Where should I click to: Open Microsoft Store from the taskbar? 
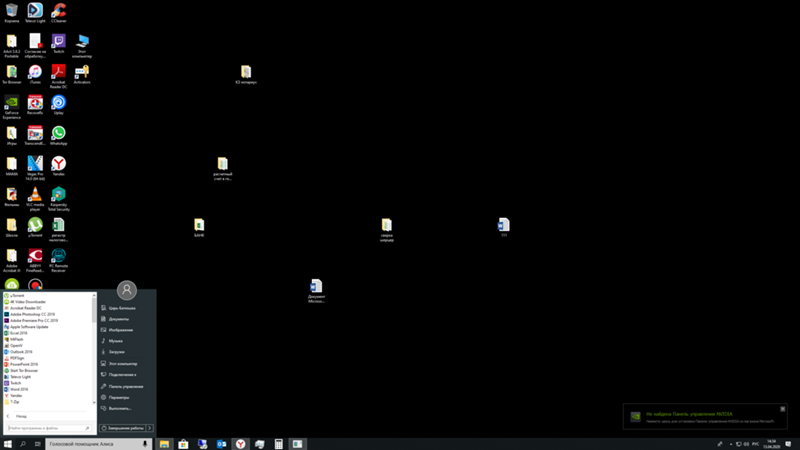click(183, 444)
